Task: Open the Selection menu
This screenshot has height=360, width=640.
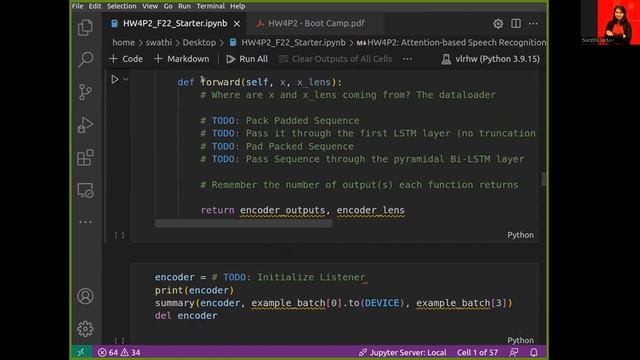Action: tap(122, 6)
